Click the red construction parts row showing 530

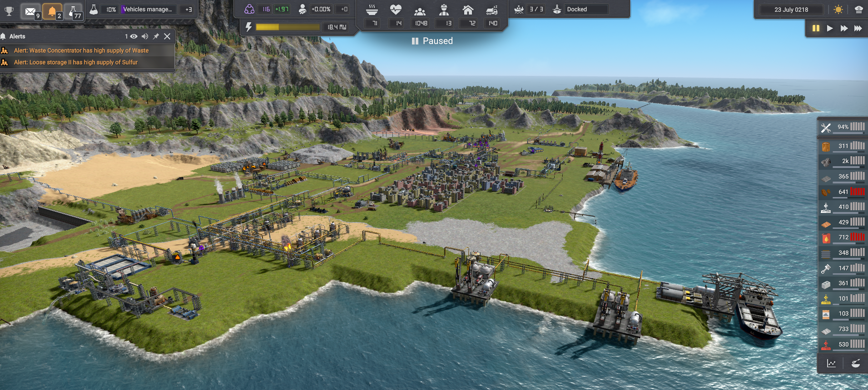pos(843,344)
